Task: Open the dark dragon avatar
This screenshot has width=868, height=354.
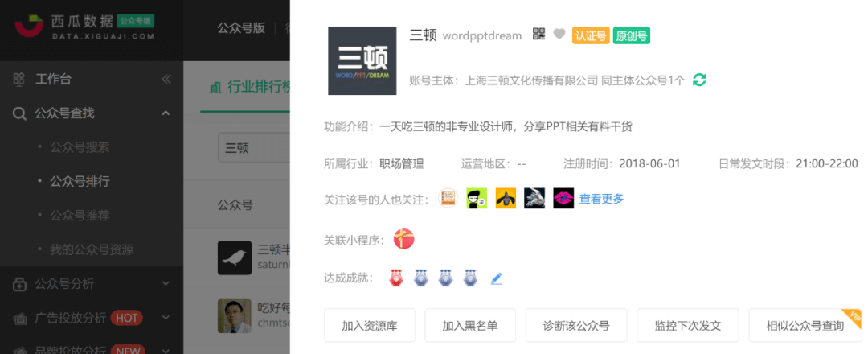Action: pos(534,198)
